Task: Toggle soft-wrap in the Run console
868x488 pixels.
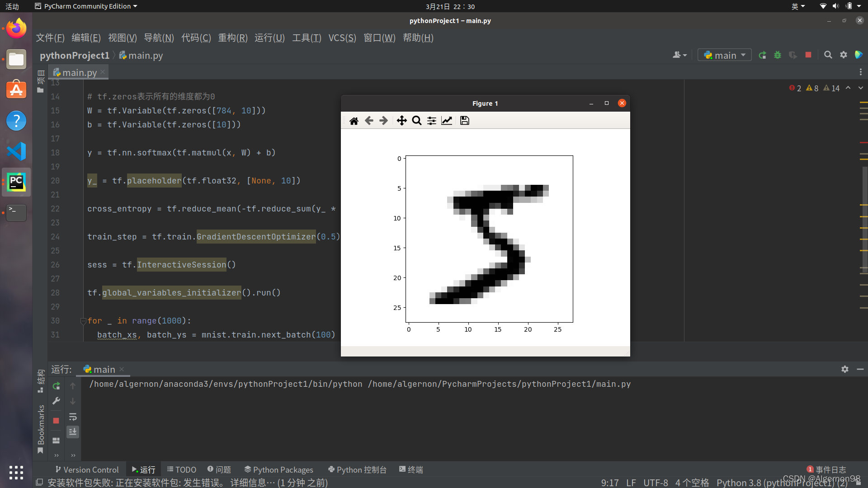Action: point(73,417)
